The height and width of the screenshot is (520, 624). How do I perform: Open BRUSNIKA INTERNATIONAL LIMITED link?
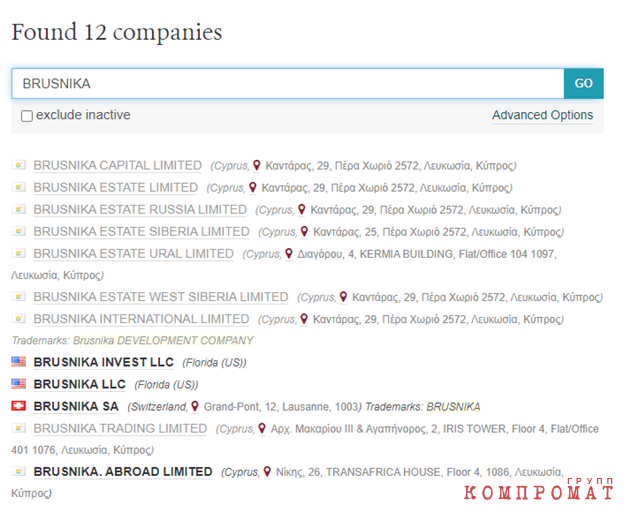[x=141, y=319]
